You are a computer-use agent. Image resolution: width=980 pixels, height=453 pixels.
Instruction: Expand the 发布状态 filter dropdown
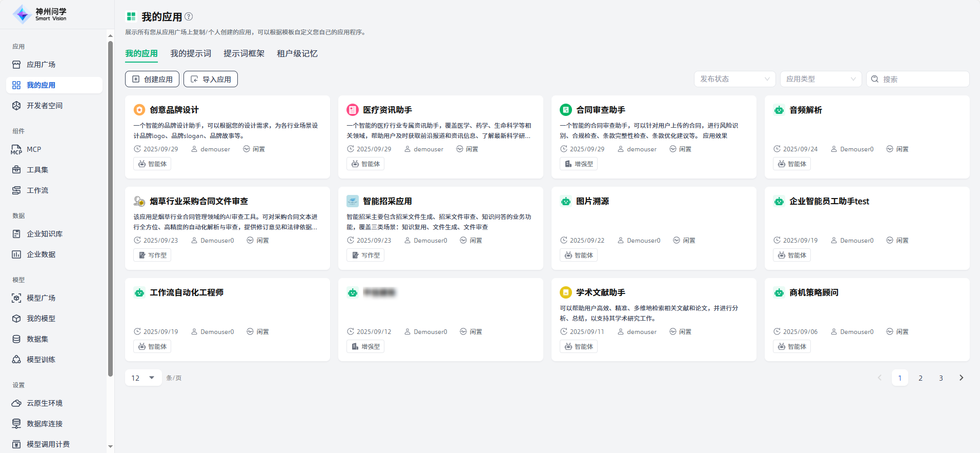coord(734,79)
